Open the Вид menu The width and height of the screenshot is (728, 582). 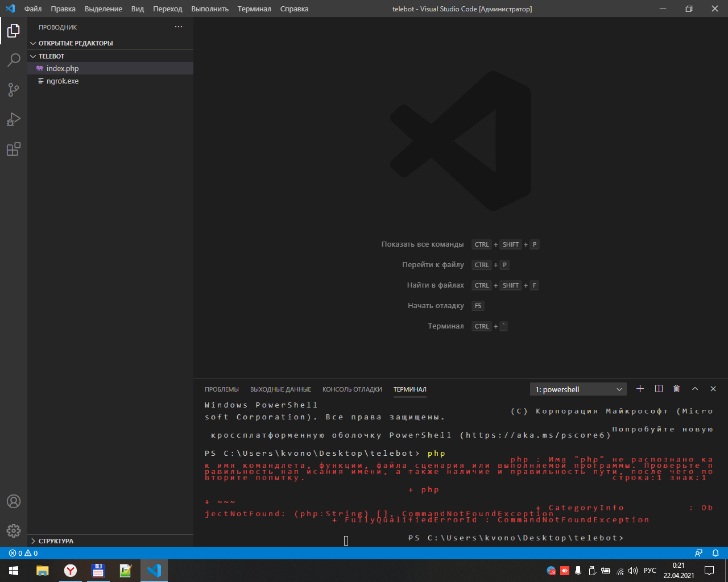click(x=138, y=9)
